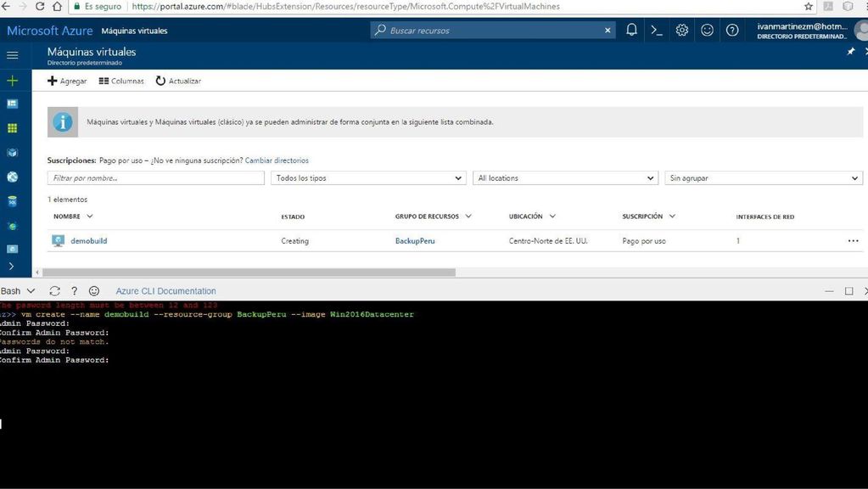Open the feedback smiley in top bar

point(707,30)
